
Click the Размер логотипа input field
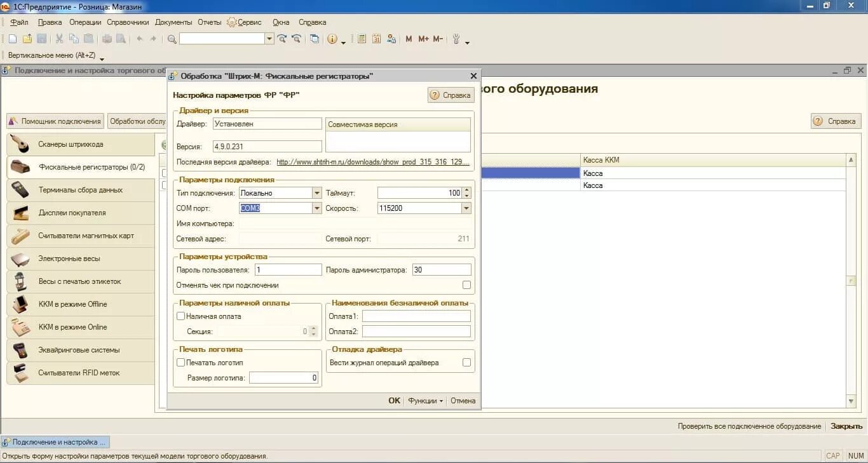(283, 378)
